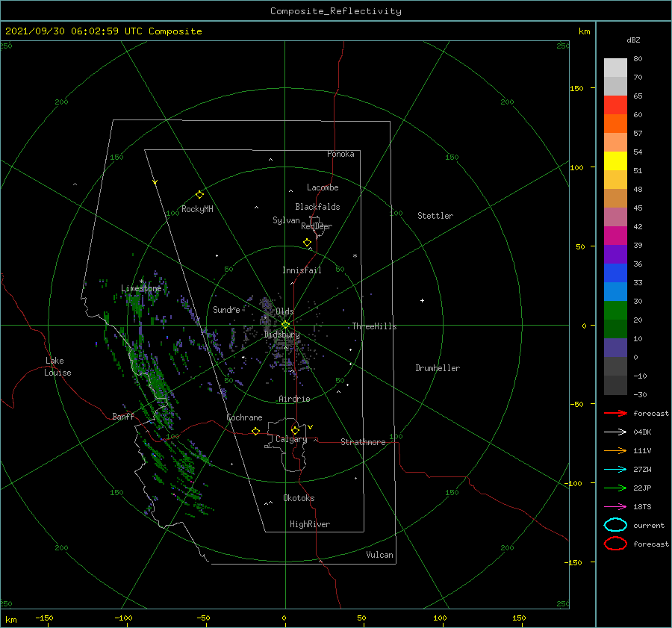Click the asterisk marker east of Innisfail

click(x=355, y=256)
